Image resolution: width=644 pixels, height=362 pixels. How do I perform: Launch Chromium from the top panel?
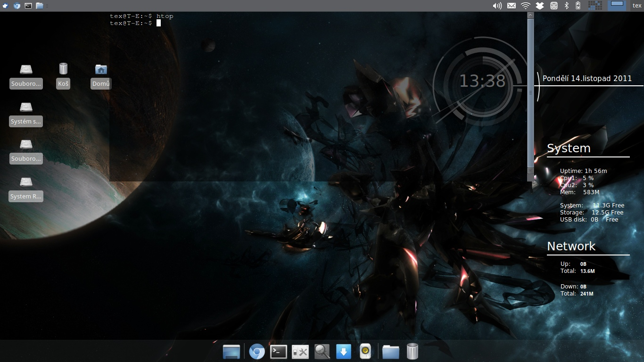[17, 6]
